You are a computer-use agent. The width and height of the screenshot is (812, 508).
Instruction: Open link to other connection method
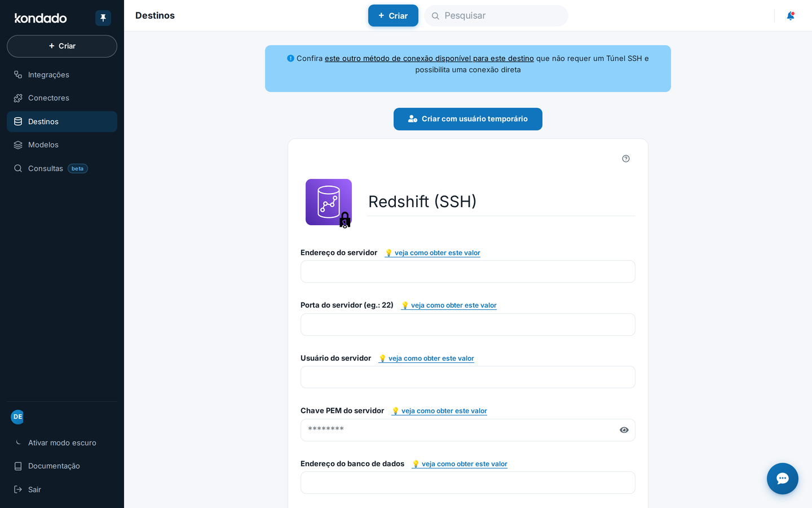pyautogui.click(x=429, y=59)
